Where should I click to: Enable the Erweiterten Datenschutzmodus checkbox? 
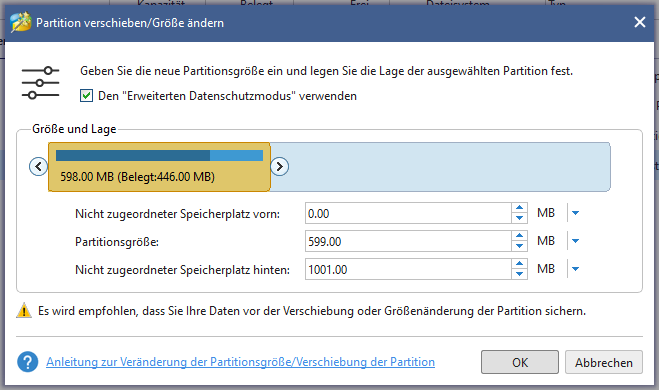point(87,96)
